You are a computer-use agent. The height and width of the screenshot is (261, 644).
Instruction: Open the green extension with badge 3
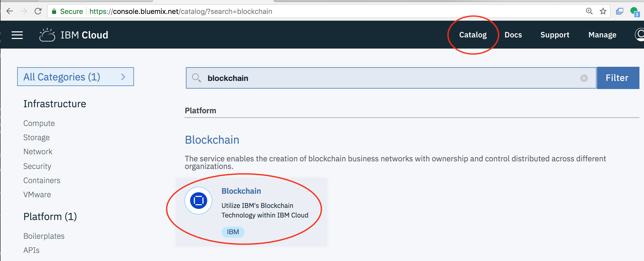click(635, 12)
